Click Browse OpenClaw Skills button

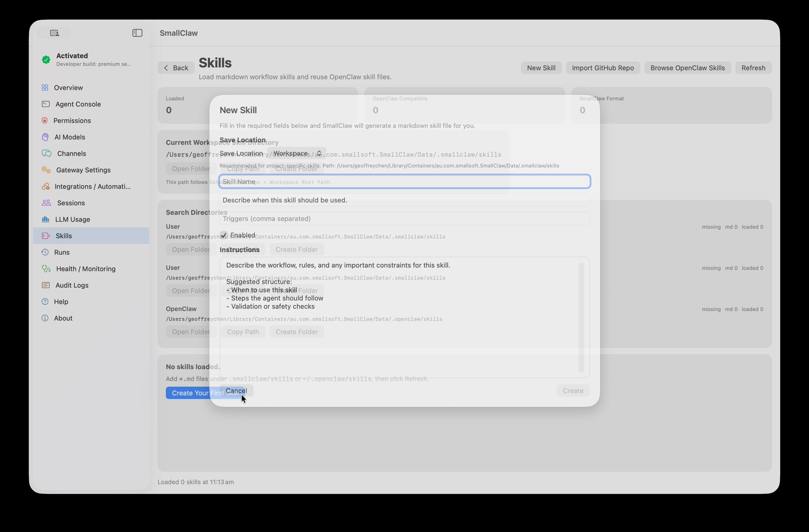[687, 68]
